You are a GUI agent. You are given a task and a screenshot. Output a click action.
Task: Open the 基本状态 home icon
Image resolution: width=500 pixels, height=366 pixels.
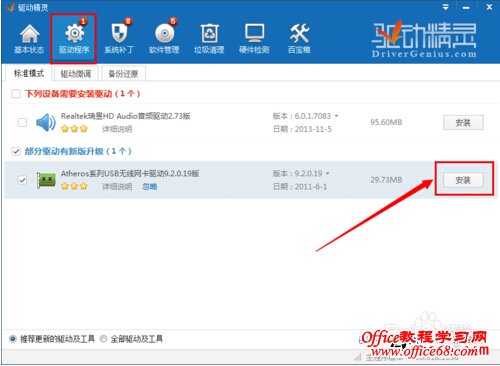tap(29, 34)
